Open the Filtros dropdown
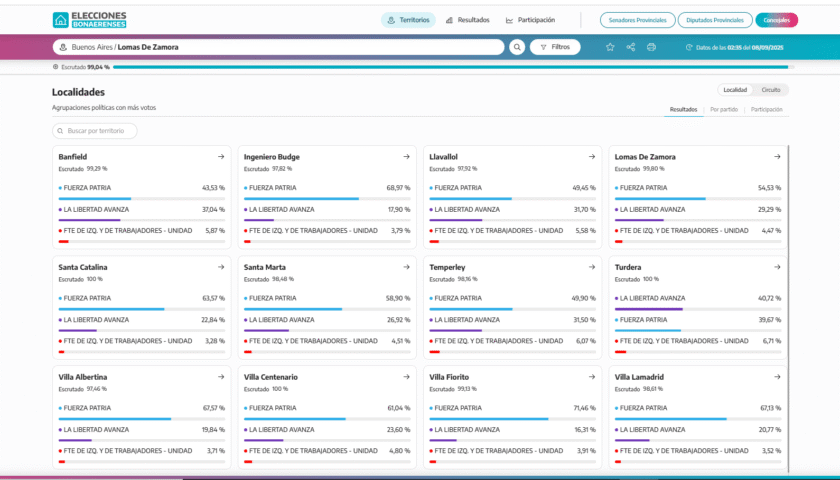This screenshot has width=840, height=480. point(555,47)
